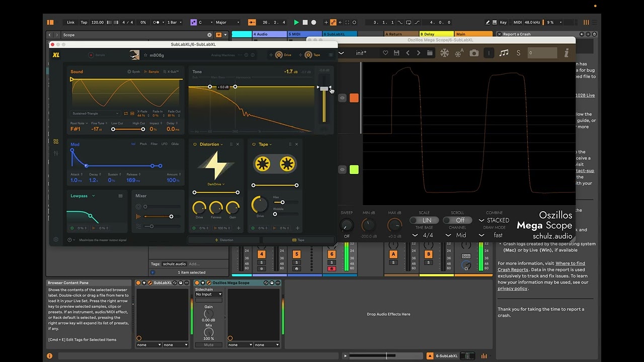Switch to the Pitch tab in Mod section

pos(143,144)
